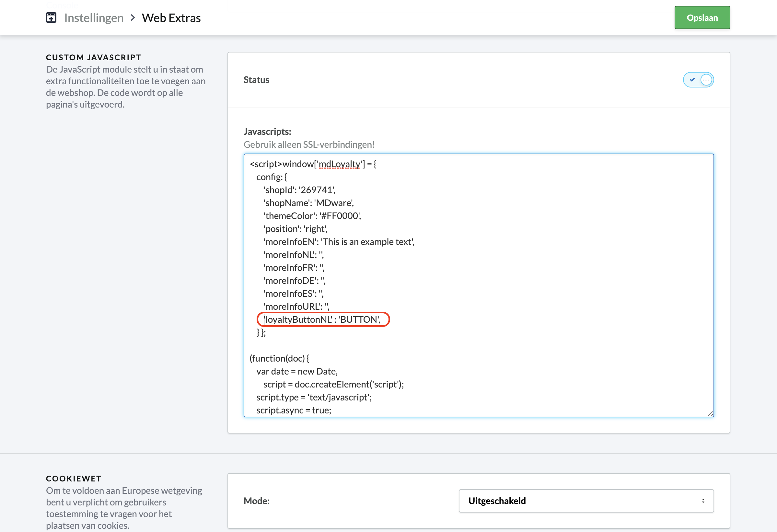Click the Web Extras settings icon

51,18
